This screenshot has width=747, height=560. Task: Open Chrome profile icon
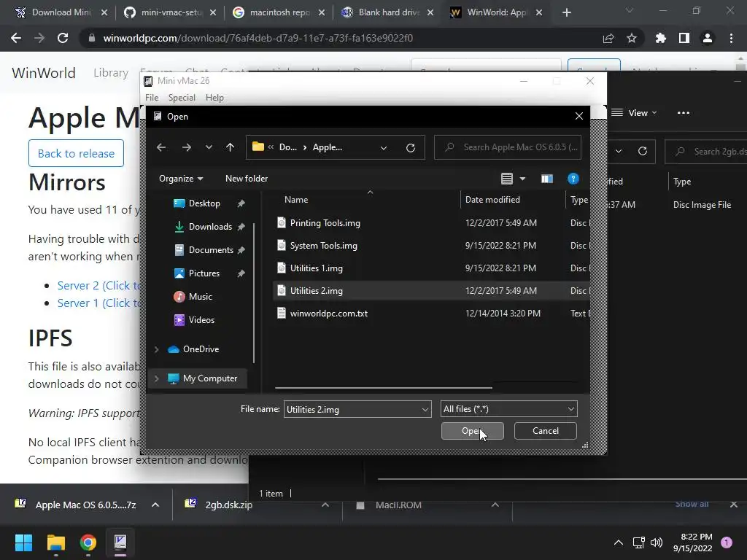[708, 38]
